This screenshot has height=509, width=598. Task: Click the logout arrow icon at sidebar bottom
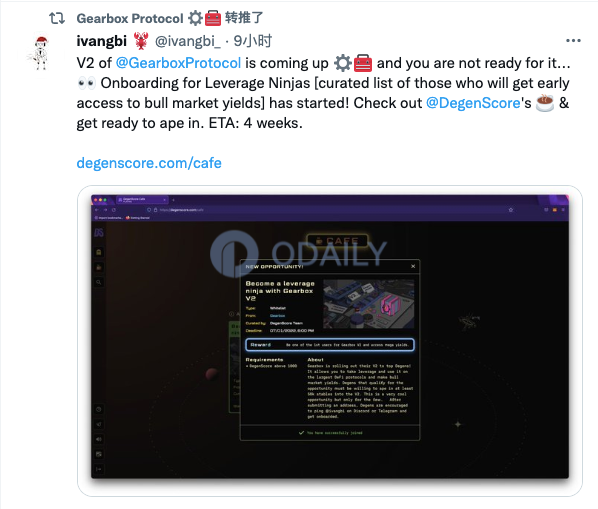coord(99,469)
